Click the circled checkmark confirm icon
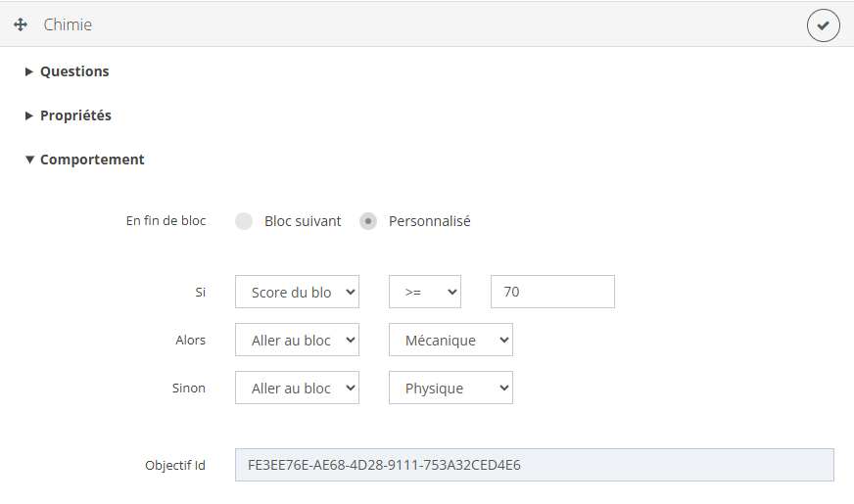 point(823,25)
